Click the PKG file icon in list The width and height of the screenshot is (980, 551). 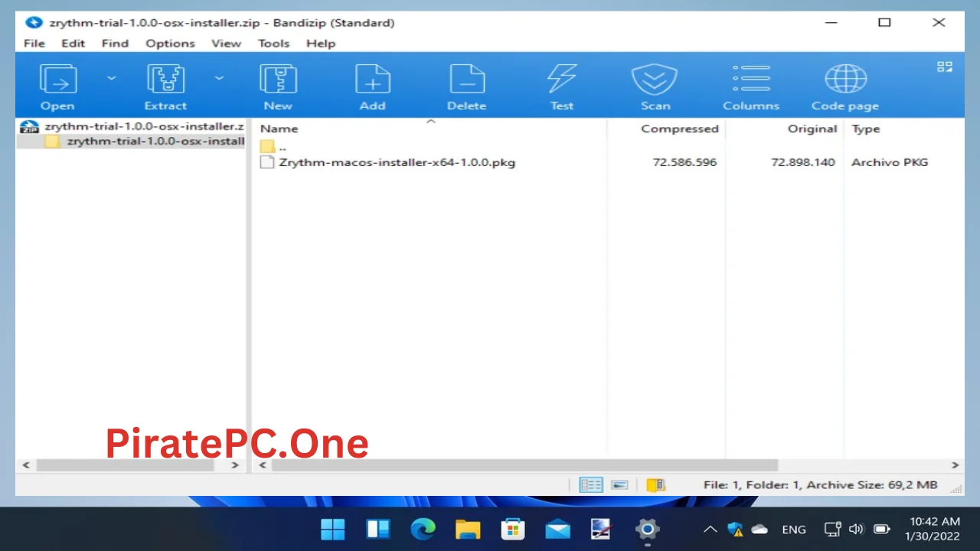pyautogui.click(x=266, y=162)
